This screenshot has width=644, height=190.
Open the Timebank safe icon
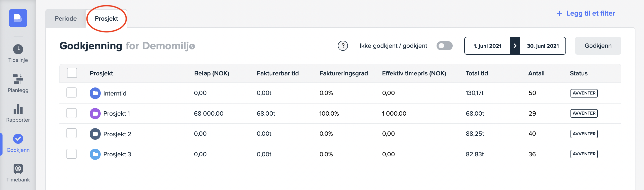pyautogui.click(x=18, y=169)
